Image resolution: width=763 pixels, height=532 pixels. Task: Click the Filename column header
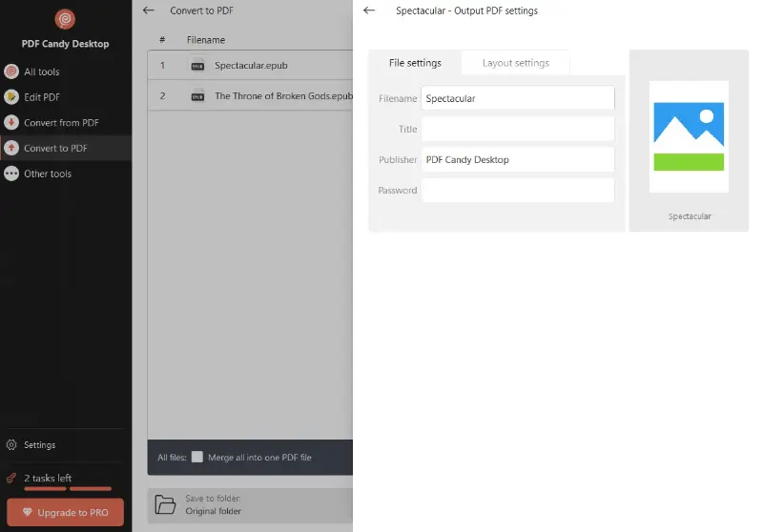click(x=206, y=40)
